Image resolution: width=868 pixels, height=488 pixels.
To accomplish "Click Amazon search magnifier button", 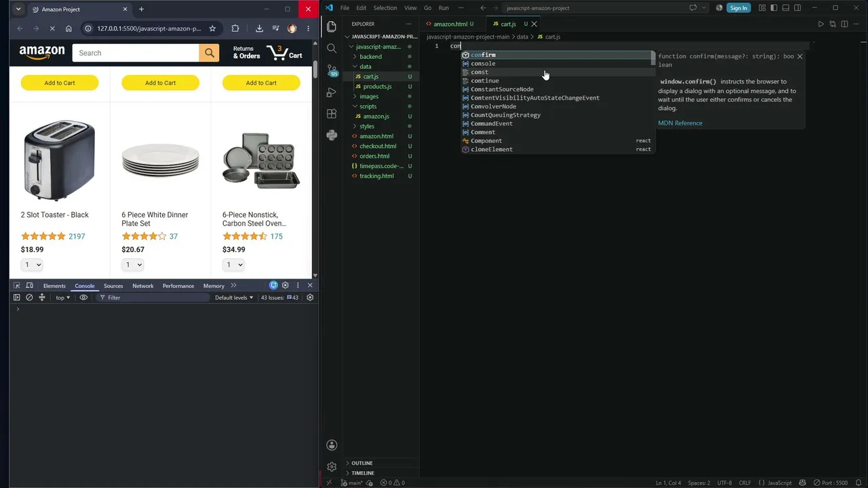I will coord(210,53).
